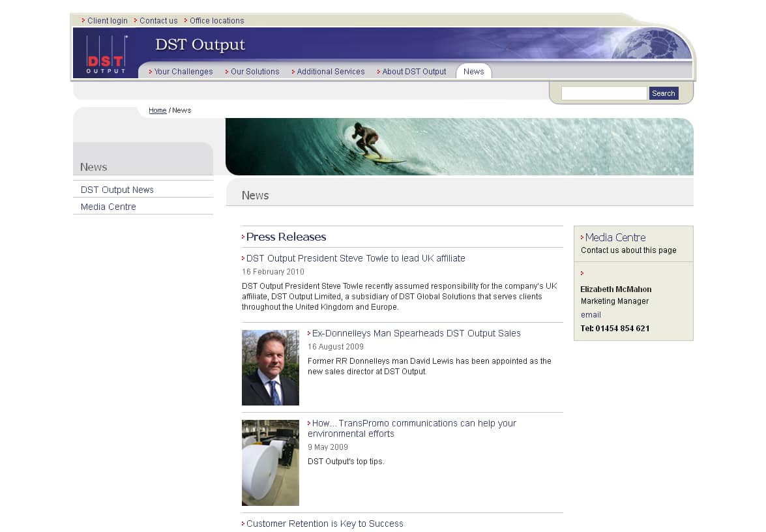This screenshot has height=532, width=766.
Task: Switch to the News tab
Action: pyautogui.click(x=473, y=72)
